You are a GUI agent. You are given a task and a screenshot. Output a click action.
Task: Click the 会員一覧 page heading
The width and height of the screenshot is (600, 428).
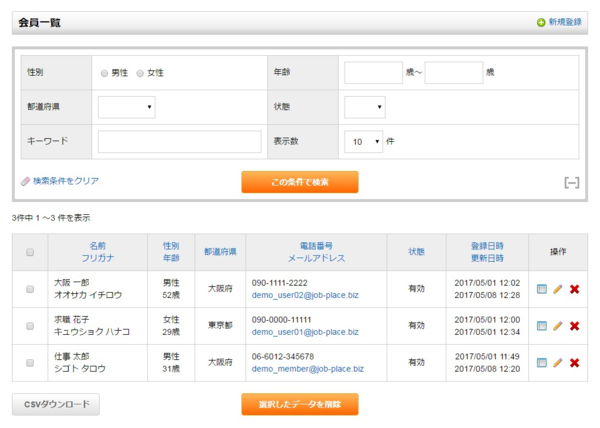pyautogui.click(x=39, y=23)
